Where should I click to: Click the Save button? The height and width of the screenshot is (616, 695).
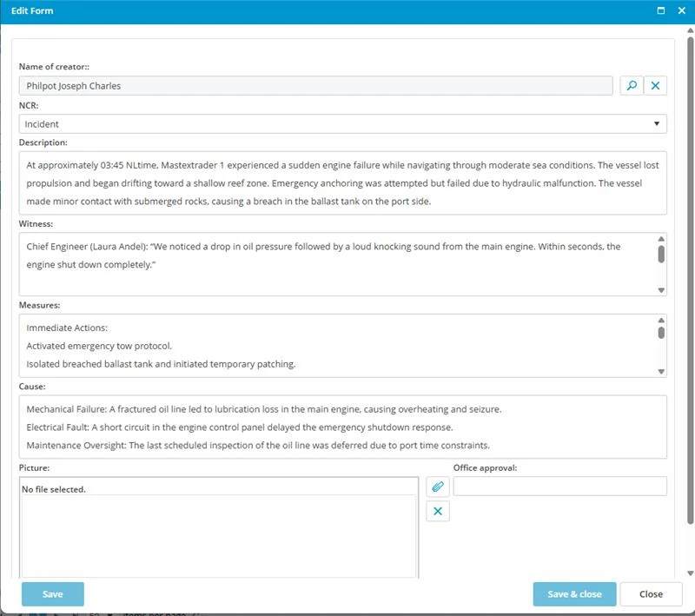pyautogui.click(x=53, y=594)
